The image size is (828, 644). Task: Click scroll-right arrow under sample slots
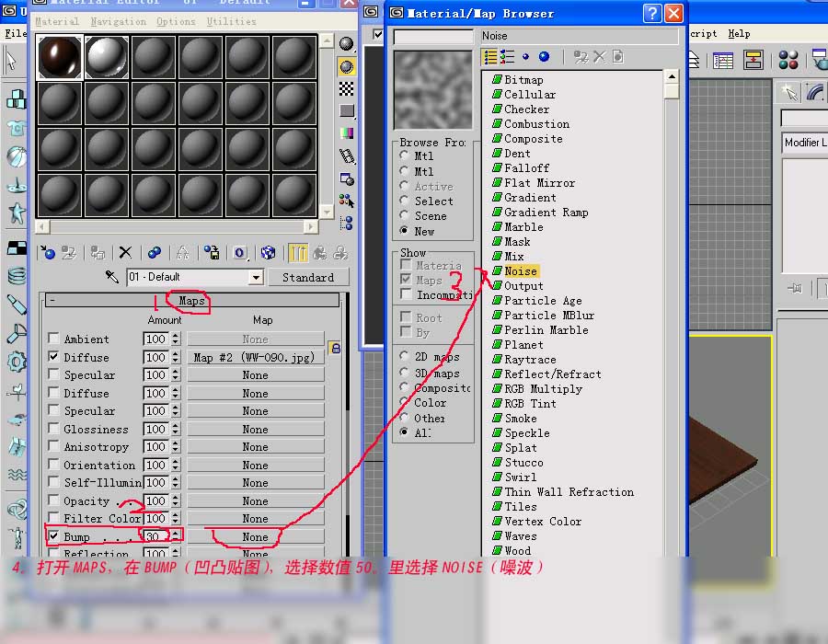click(311, 227)
